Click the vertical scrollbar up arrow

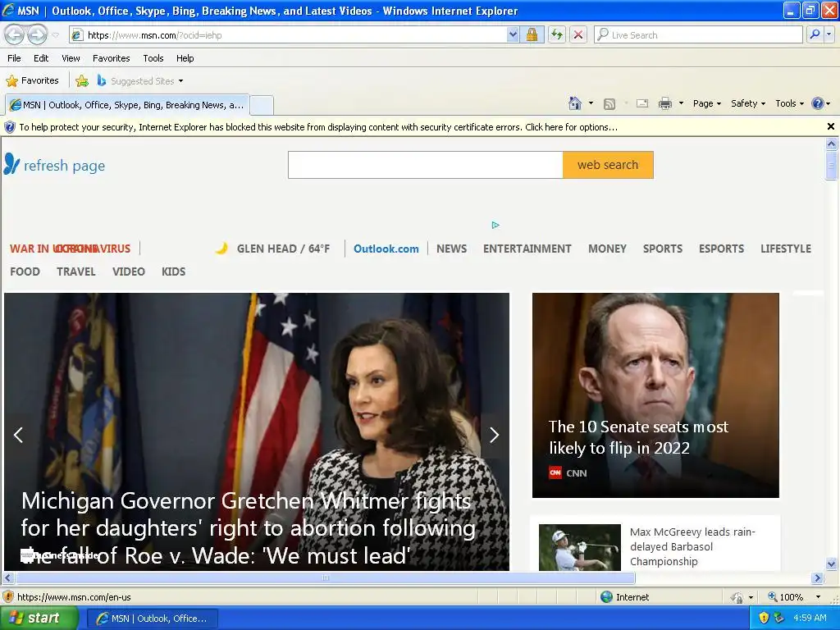[831, 144]
